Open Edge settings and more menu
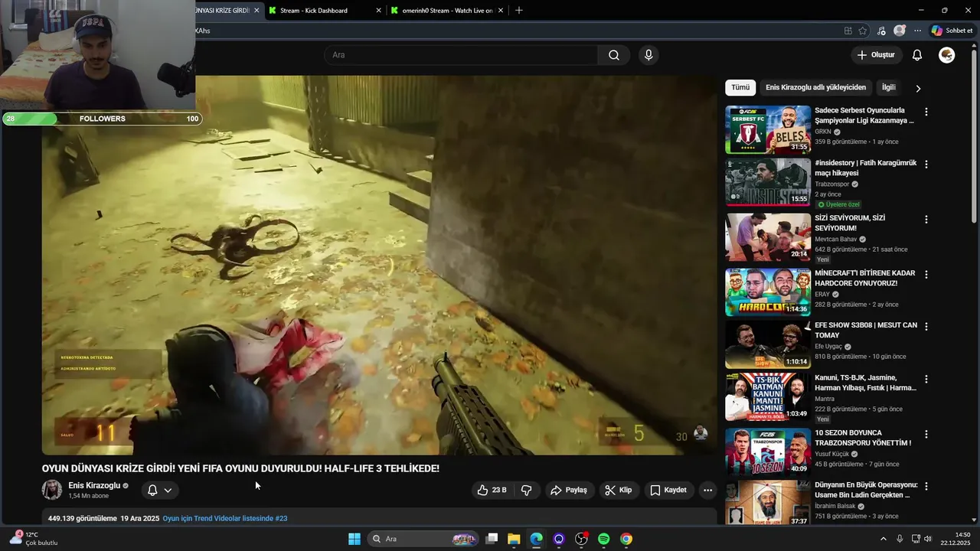Screen dimensions: 980x551 pyautogui.click(x=918, y=31)
